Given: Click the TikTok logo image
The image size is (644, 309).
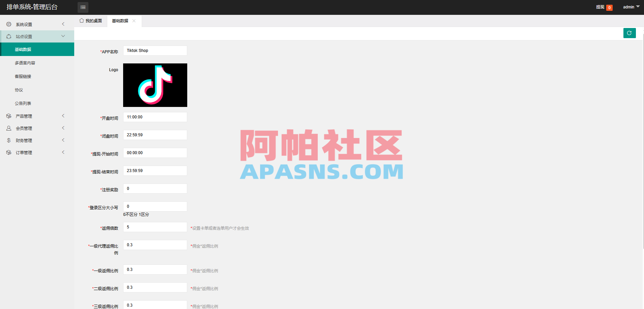Looking at the screenshot, I should 155,85.
